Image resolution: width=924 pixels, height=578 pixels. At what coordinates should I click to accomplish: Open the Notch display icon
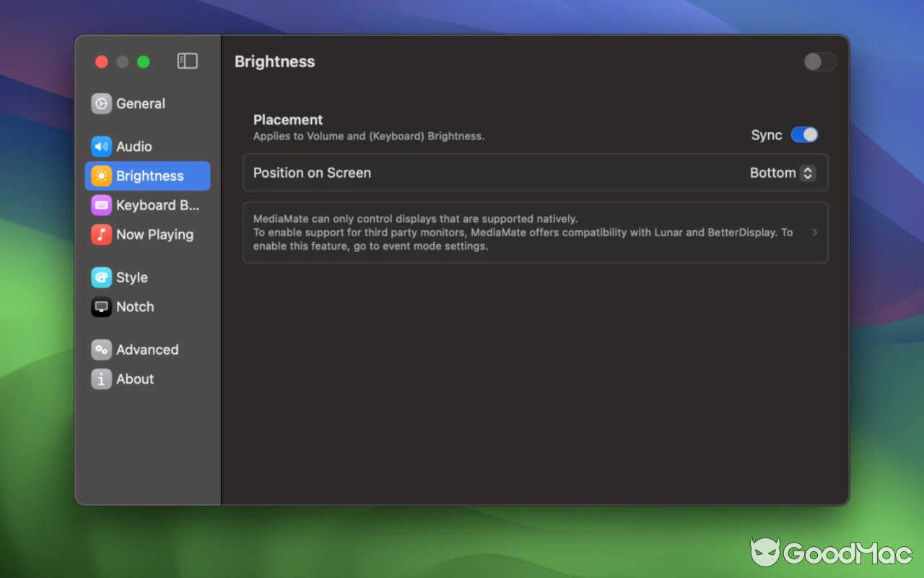click(100, 306)
